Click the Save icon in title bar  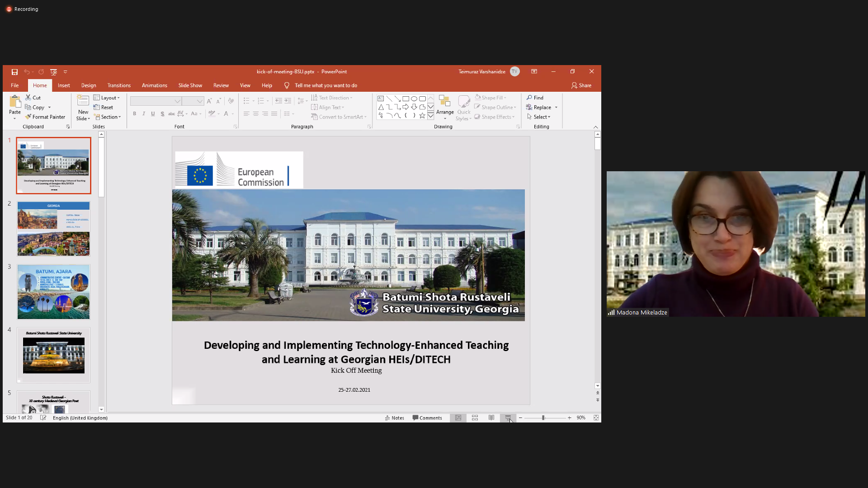pyautogui.click(x=14, y=72)
